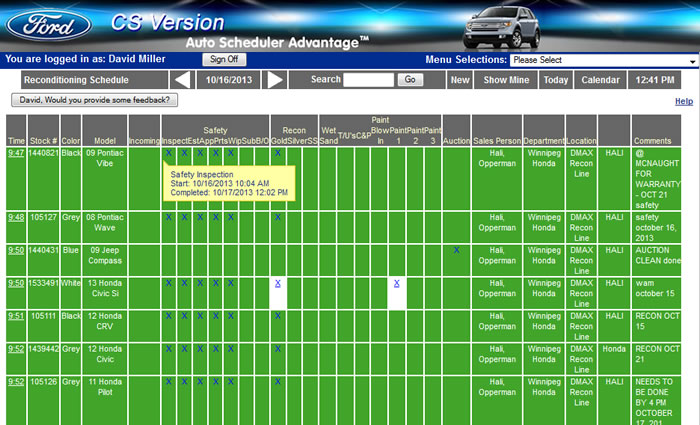This screenshot has width=700, height=425.
Task: Toggle the Gold X link for Honda Civic Si
Action: [x=277, y=283]
